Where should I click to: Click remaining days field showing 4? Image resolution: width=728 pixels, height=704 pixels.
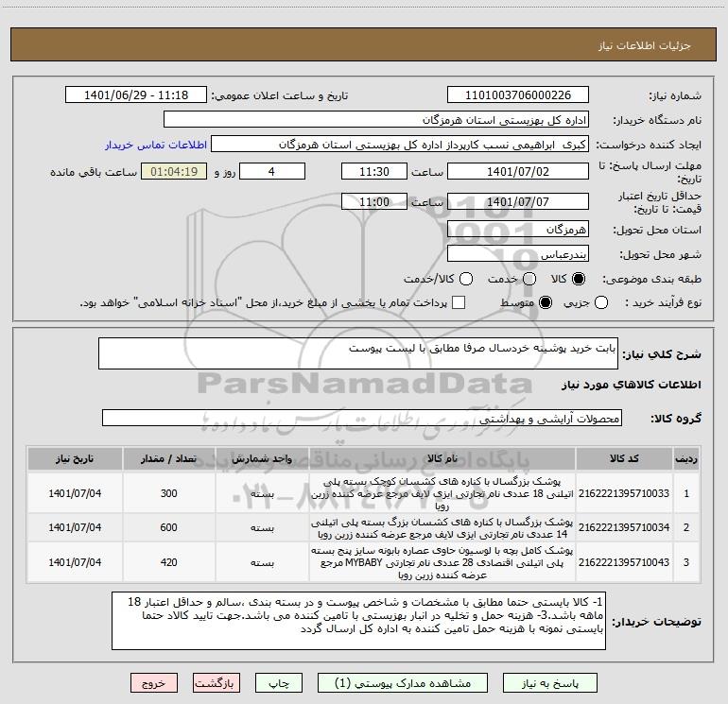click(272, 171)
